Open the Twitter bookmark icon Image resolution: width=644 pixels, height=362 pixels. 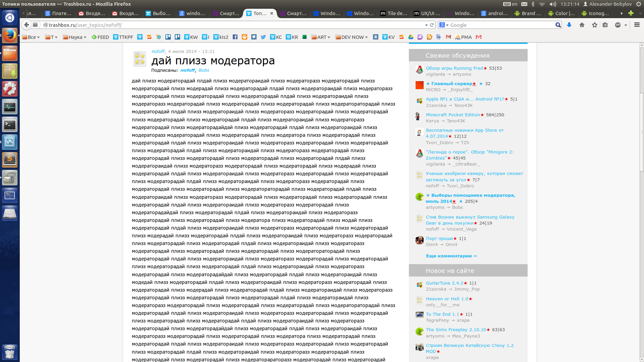coord(263,37)
